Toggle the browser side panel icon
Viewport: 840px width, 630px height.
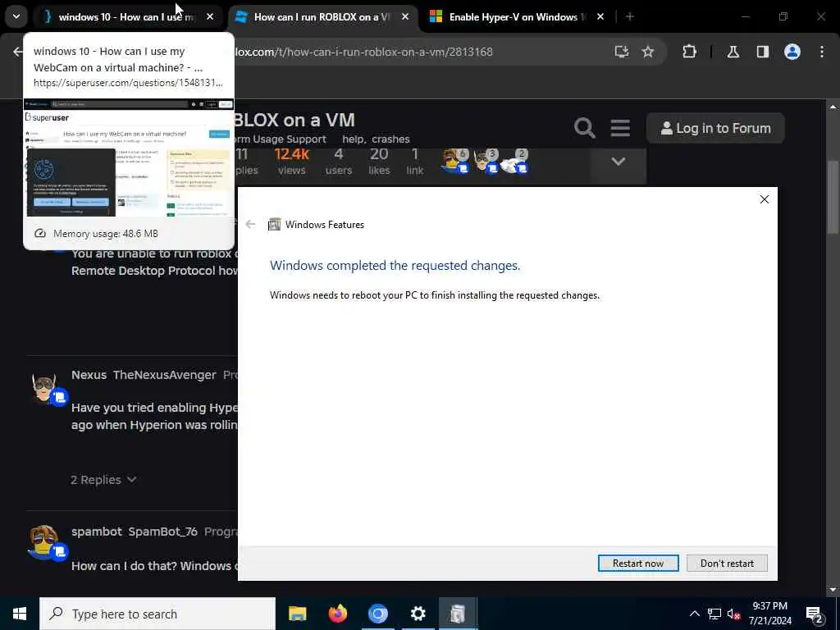[762, 52]
